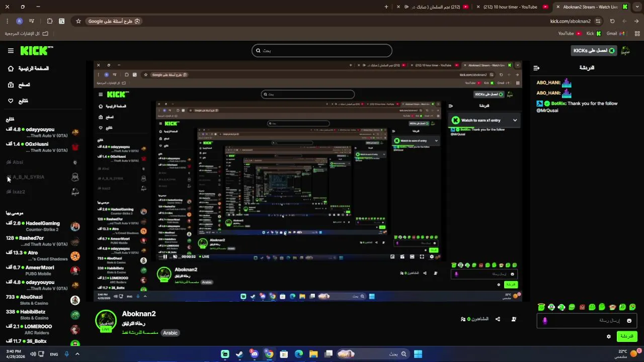
Task: Click in the إرسال رسالة chat message field
Action: (587, 321)
